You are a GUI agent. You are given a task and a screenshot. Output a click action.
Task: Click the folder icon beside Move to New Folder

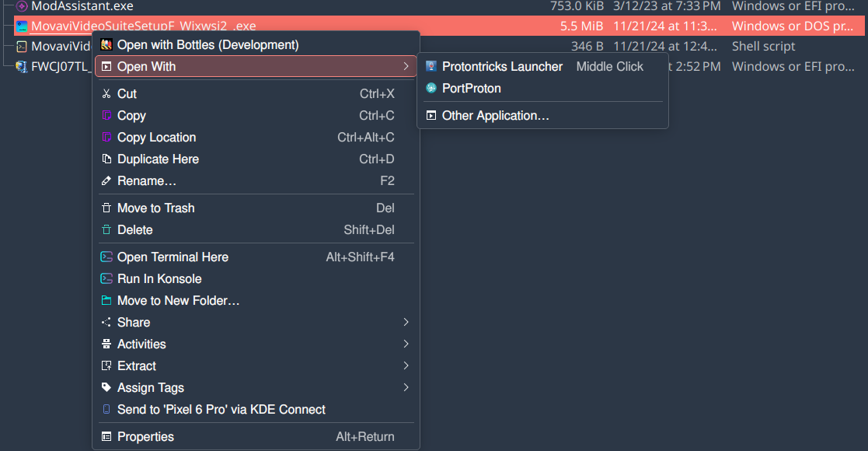(106, 300)
